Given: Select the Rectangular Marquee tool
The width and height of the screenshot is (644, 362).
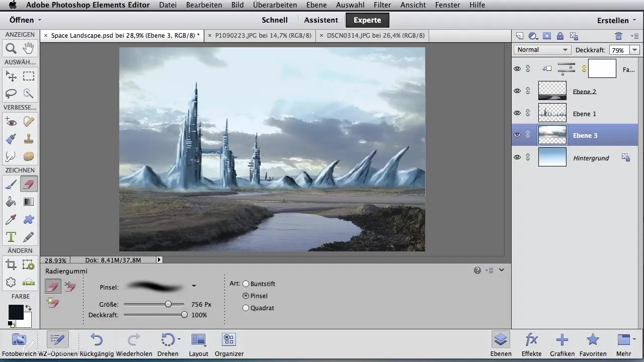Looking at the screenshot, I should pos(29,76).
